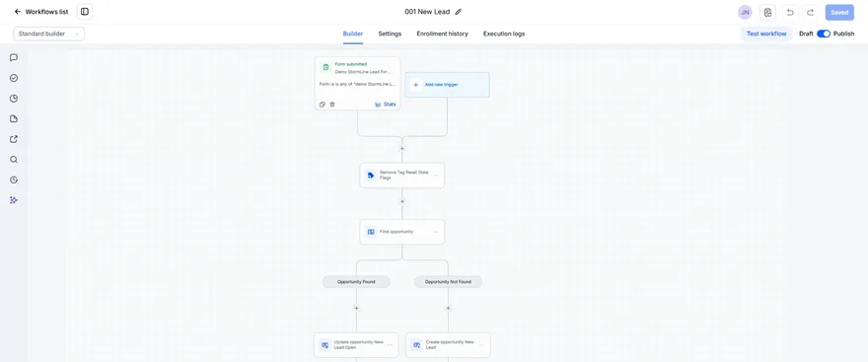Add step below the triggers plus
Viewport: 868px width, 362px height.
(401, 148)
